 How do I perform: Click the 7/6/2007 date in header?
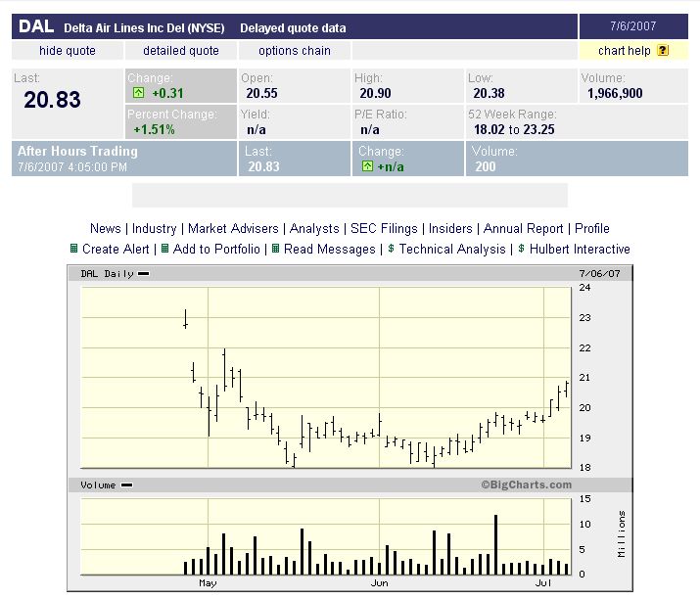click(633, 25)
